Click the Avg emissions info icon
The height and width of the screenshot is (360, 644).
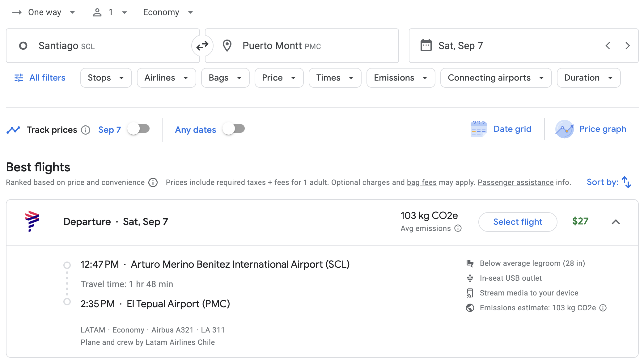tap(458, 228)
